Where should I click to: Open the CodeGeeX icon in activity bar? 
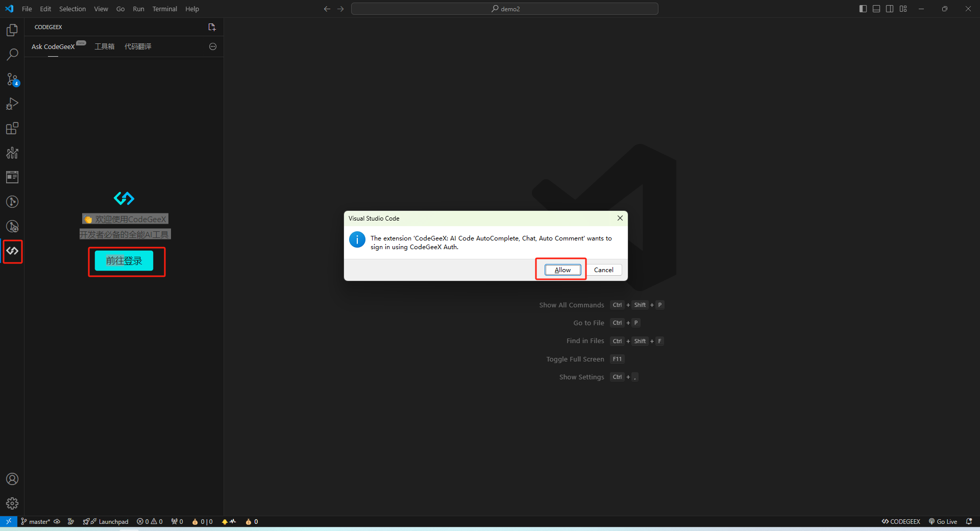[x=12, y=251]
